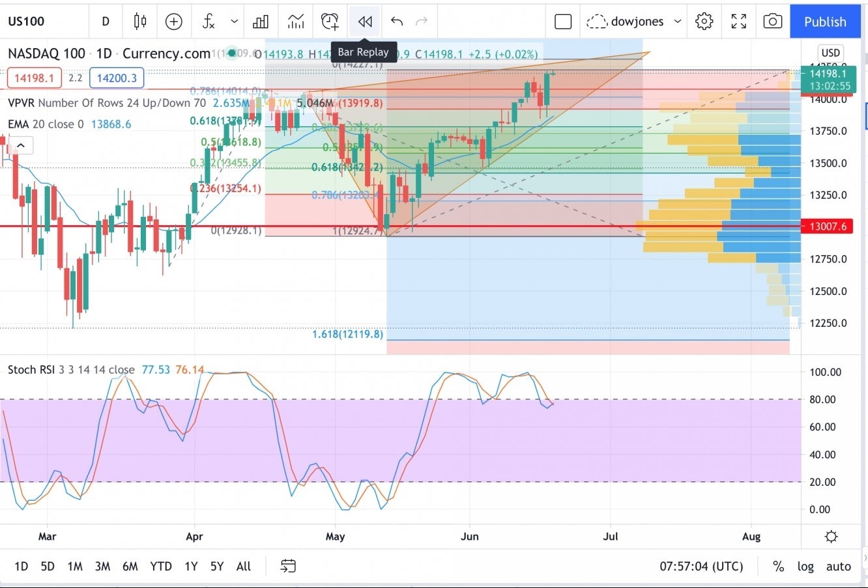The image size is (868, 588).
Task: Redo the last chart action
Action: pos(422,21)
